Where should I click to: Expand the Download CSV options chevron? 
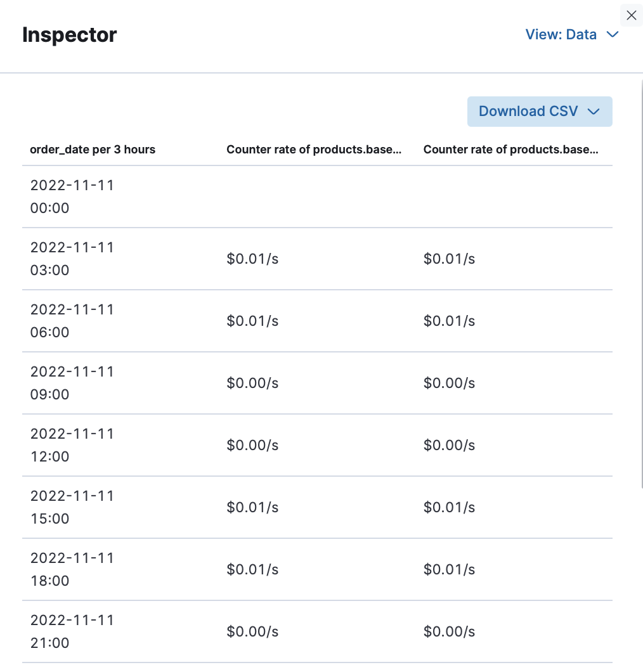tap(594, 111)
